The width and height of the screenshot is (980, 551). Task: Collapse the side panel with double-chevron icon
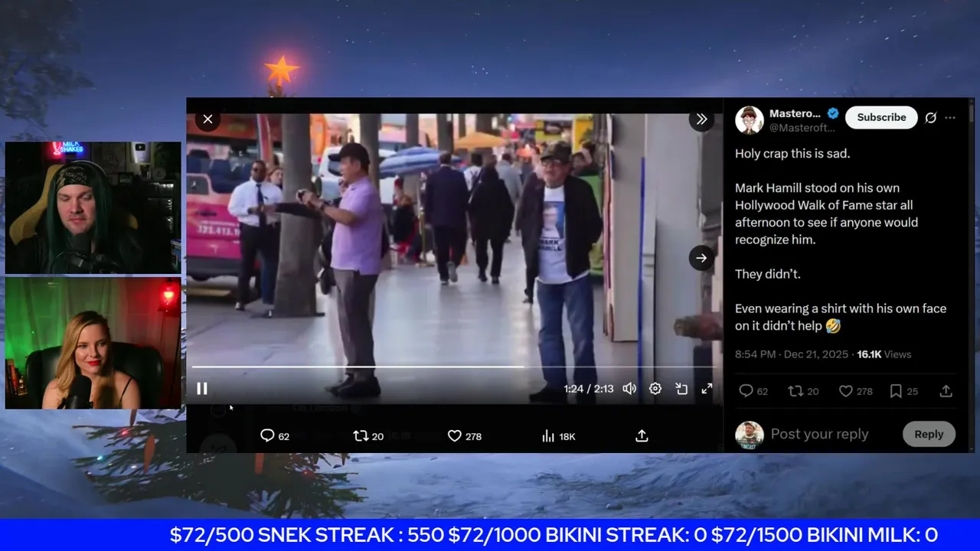[x=701, y=119]
